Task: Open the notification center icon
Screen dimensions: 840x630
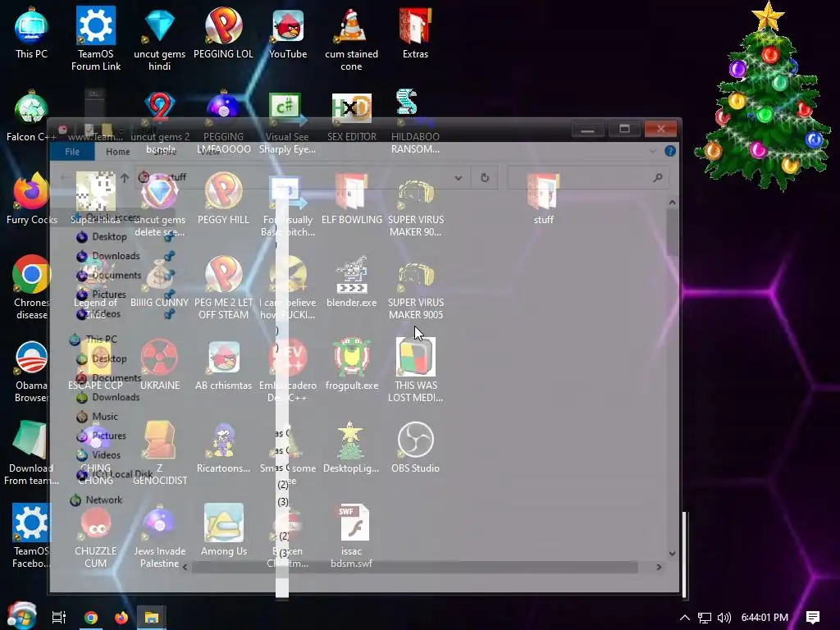Action: pyautogui.click(x=813, y=618)
